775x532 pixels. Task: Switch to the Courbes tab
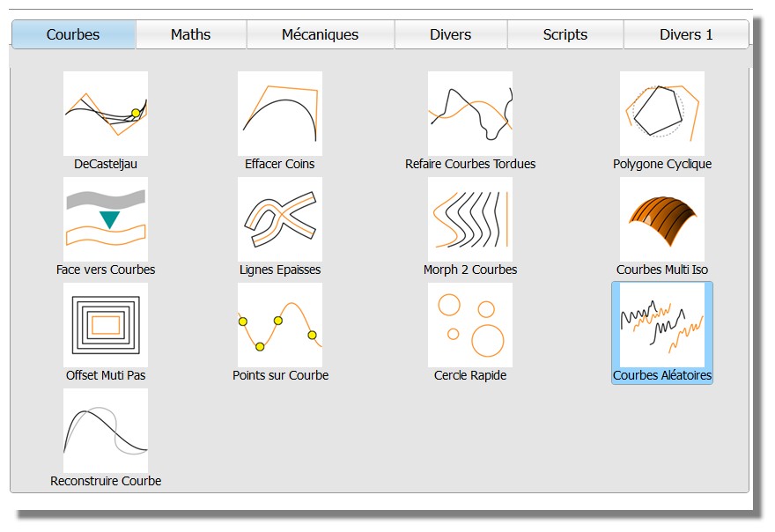tap(73, 34)
